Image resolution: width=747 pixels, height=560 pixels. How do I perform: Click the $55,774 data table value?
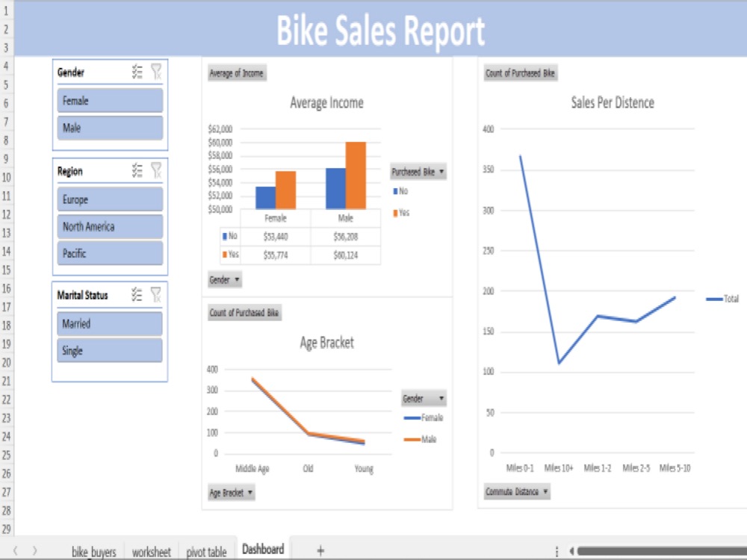point(276,255)
